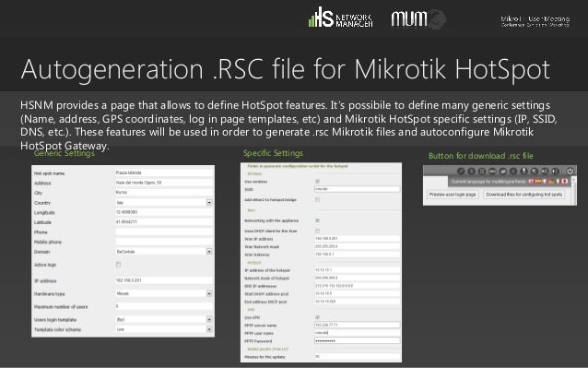Click the Specific Settings heading
Image resolution: width=588 pixels, height=368 pixels.
pyautogui.click(x=273, y=153)
